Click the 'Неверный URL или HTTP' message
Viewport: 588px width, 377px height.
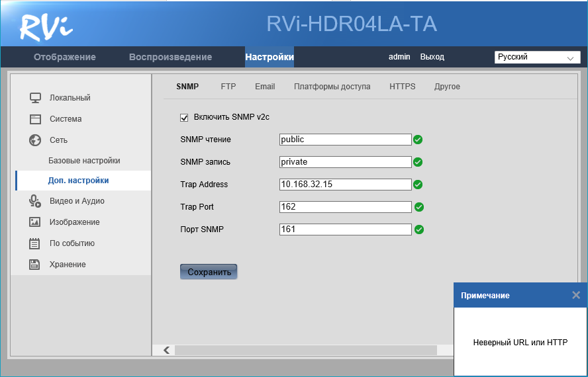pos(520,342)
